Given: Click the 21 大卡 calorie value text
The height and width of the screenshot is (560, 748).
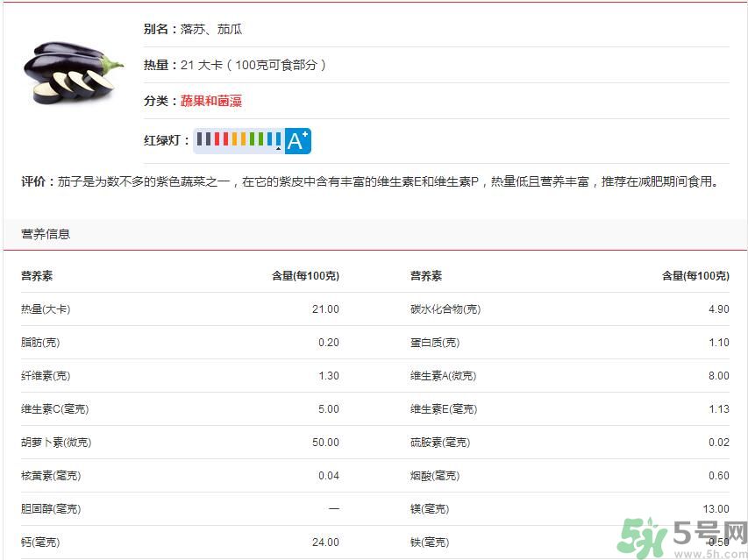Looking at the screenshot, I should [198, 64].
